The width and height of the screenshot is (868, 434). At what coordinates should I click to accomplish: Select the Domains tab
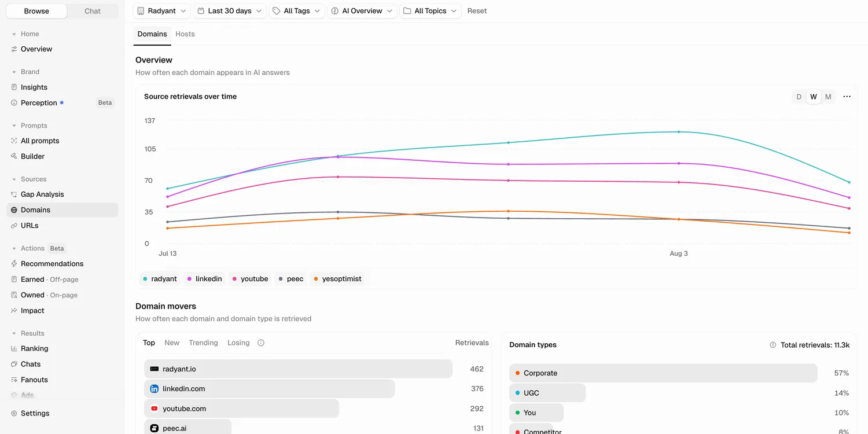pos(152,34)
